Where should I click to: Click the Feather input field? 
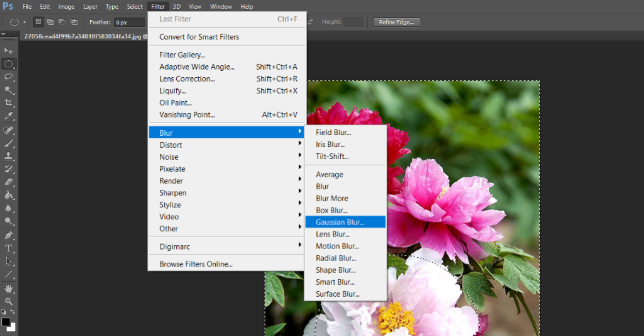coord(129,22)
